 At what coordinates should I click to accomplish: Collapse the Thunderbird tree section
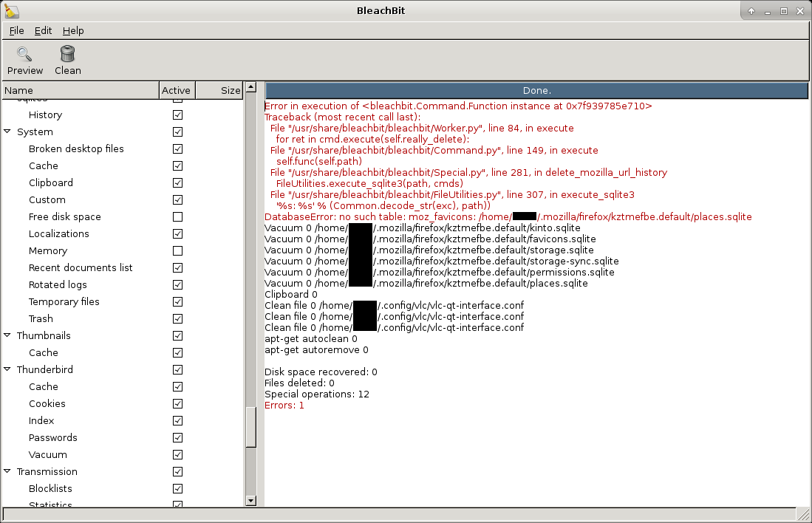pos(7,369)
